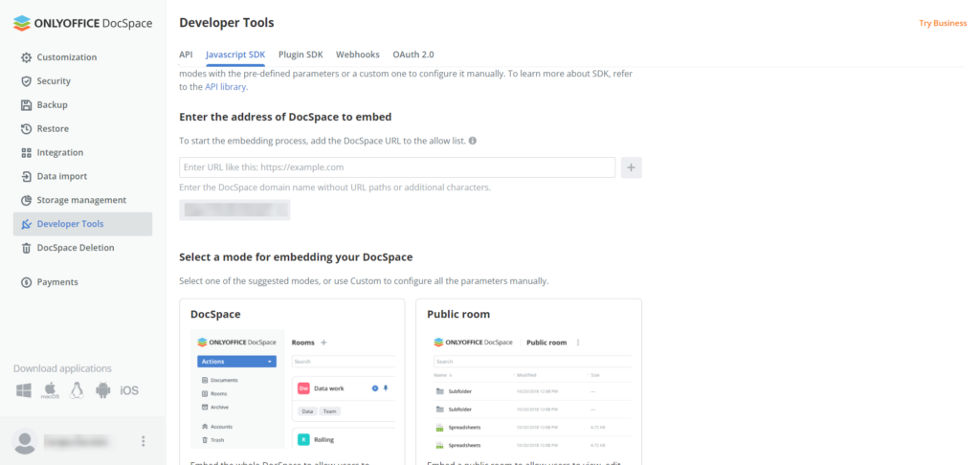Open the Webhooks tab
This screenshot has height=465, width=980.
pos(358,55)
